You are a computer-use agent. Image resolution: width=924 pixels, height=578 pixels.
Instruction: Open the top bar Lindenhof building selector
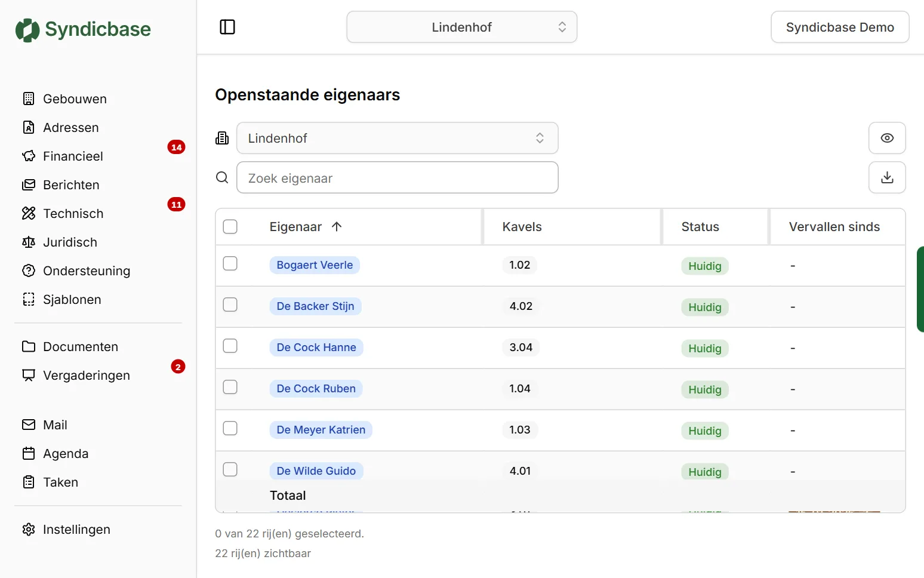462,27
